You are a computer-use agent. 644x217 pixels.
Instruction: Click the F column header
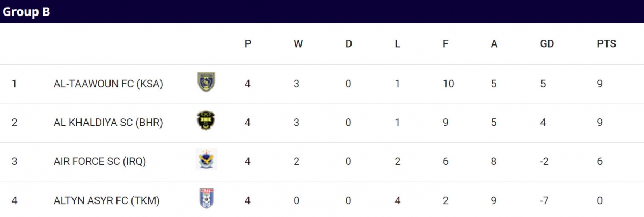[x=445, y=44]
